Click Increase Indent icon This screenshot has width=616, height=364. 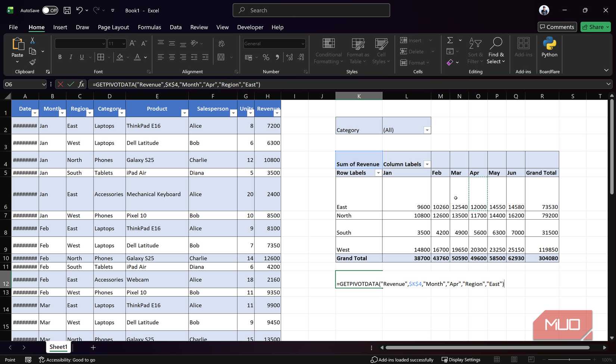tap(205, 57)
